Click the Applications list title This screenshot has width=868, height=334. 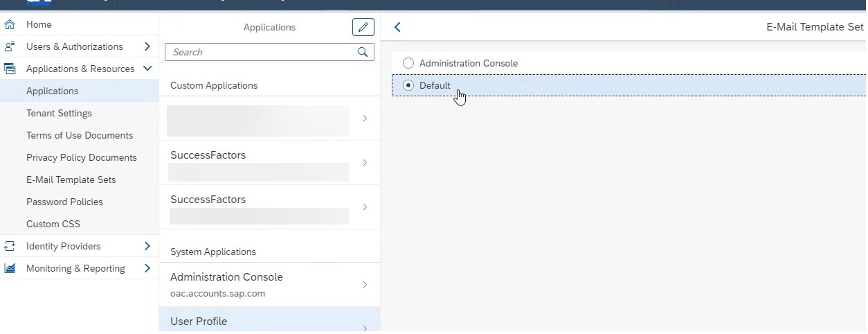(269, 27)
